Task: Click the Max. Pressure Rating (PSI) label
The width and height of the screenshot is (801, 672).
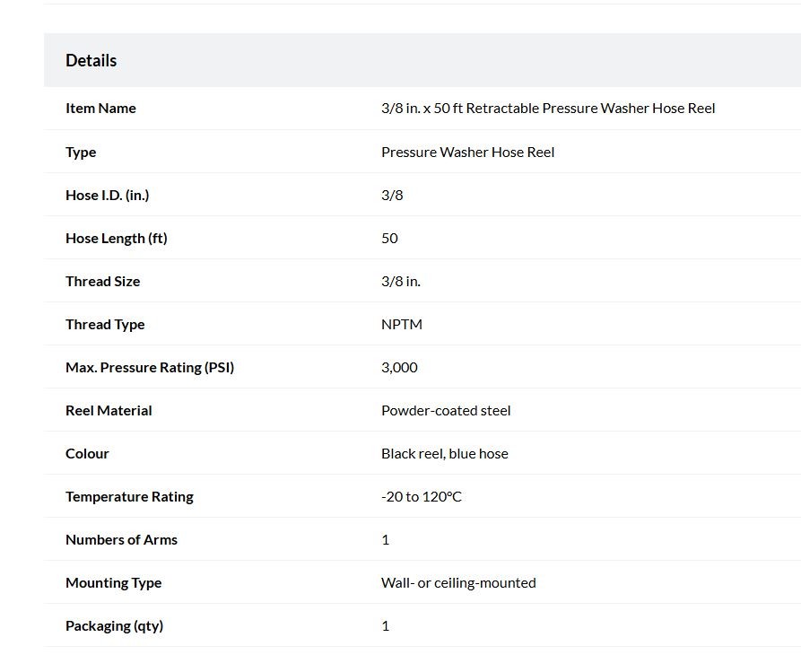Action: tap(150, 368)
